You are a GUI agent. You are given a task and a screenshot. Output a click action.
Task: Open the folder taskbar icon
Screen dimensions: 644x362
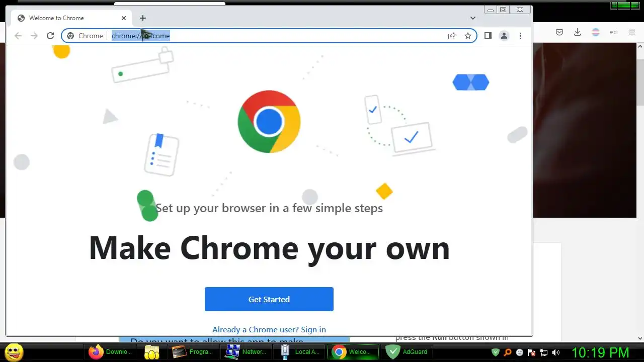click(x=151, y=352)
